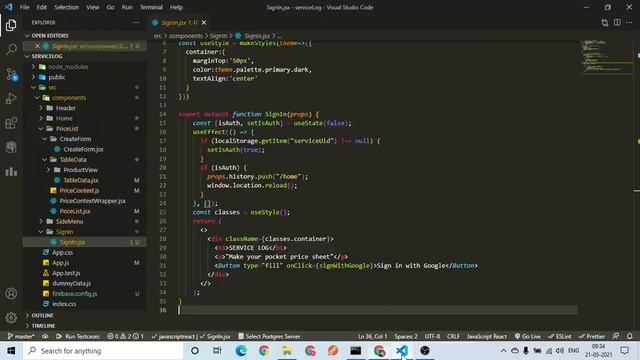This screenshot has height=360, width=640.
Task: Click Ln 36, Col 1 cursor position indicator
Action: coord(372,336)
